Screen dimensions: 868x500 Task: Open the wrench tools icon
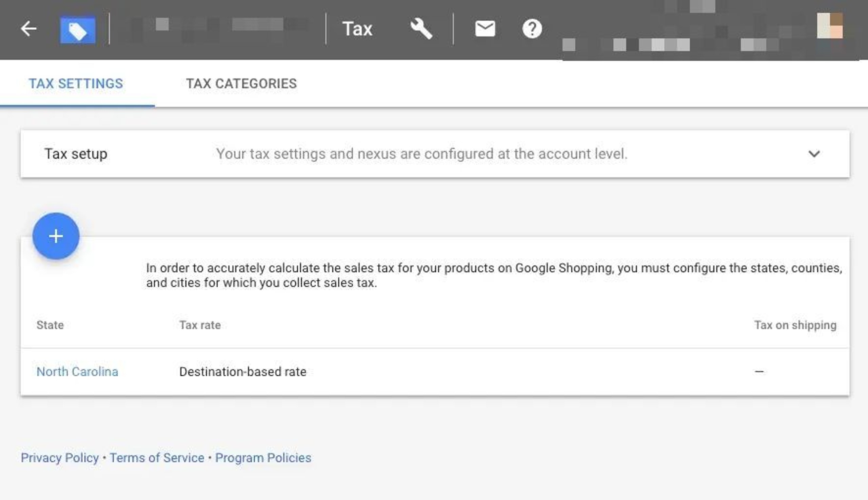[x=421, y=29]
